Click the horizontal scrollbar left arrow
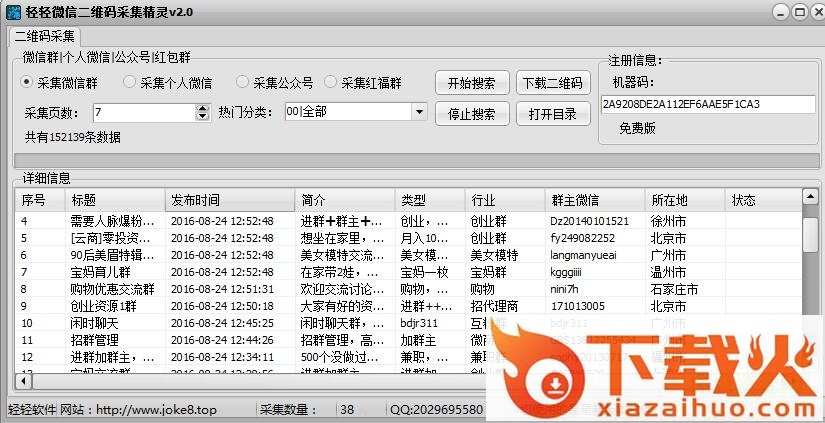Viewport: 825px width, 423px height. click(23, 380)
